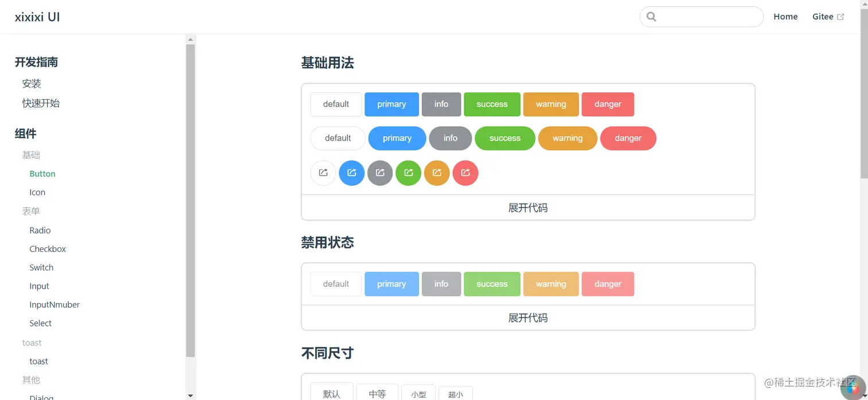Select Radio in the sidebar
Image resolution: width=868 pixels, height=400 pixels.
pos(40,230)
